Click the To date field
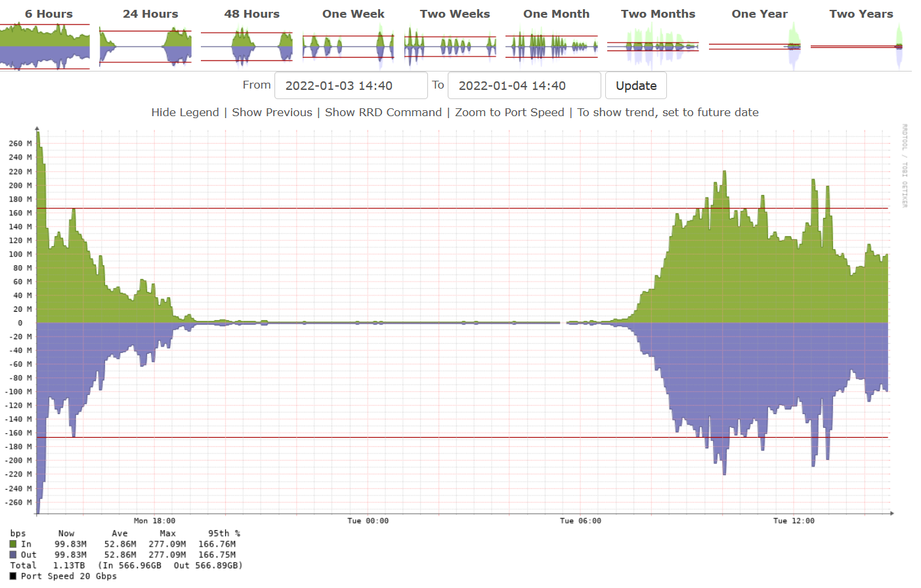Screen dimensions: 921x588 524,85
